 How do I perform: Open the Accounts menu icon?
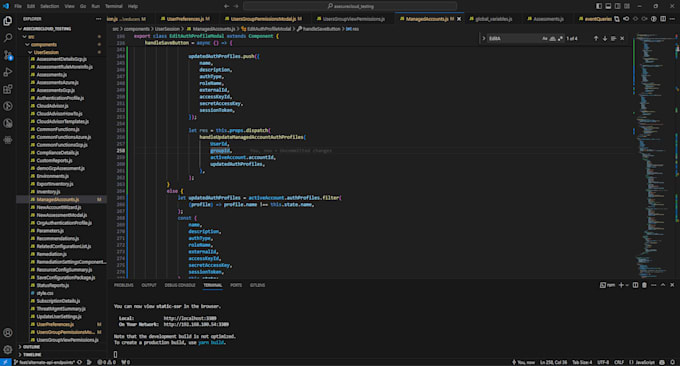click(x=8, y=333)
